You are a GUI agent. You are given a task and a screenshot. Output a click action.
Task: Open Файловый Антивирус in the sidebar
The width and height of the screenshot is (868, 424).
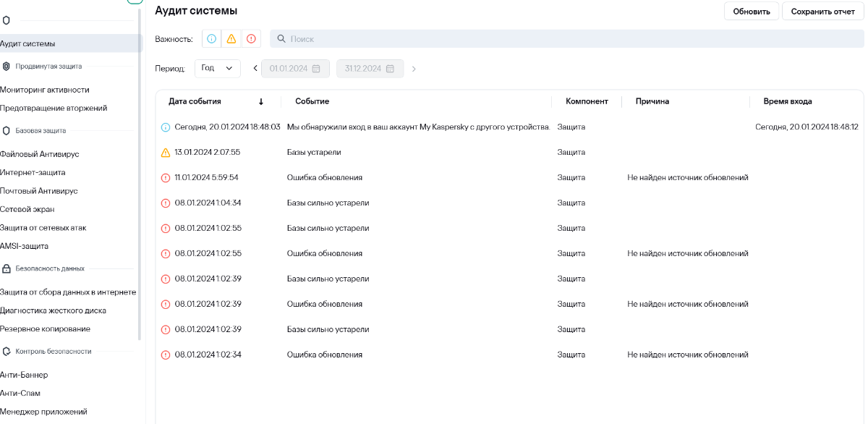click(x=40, y=154)
